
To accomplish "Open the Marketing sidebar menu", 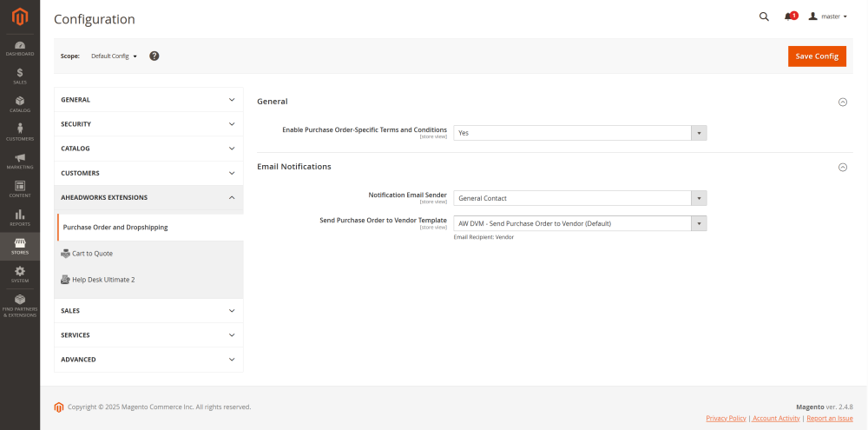I will pyautogui.click(x=20, y=162).
